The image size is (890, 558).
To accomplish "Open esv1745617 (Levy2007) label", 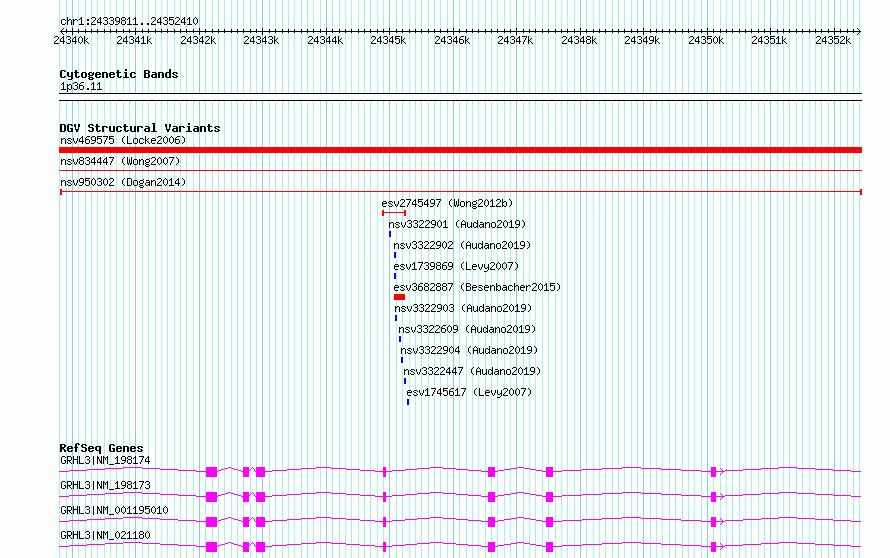I will pyautogui.click(x=469, y=392).
